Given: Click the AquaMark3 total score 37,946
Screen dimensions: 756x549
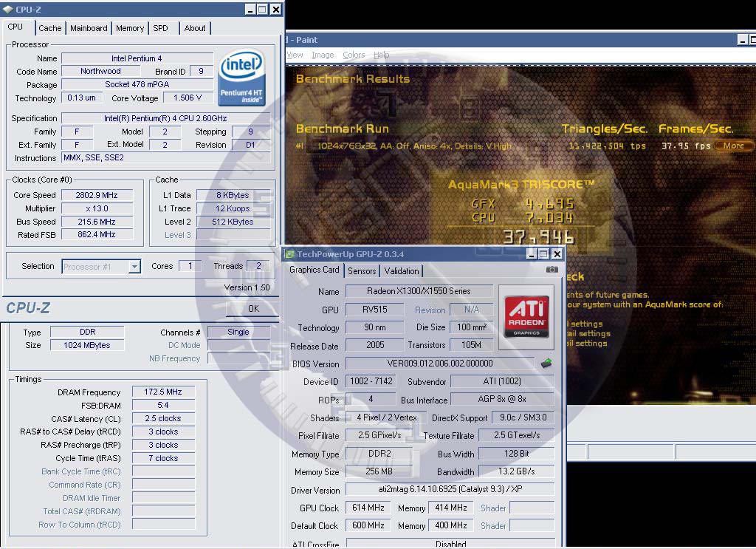Looking at the screenshot, I should (538, 237).
